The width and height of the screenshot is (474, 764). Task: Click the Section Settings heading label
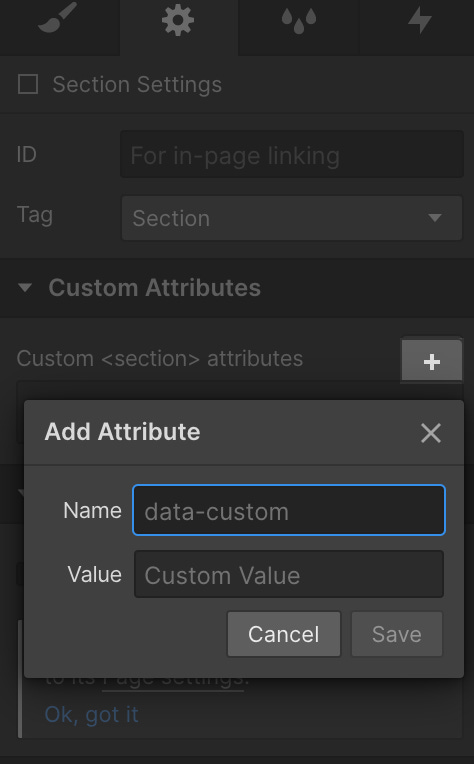[137, 84]
